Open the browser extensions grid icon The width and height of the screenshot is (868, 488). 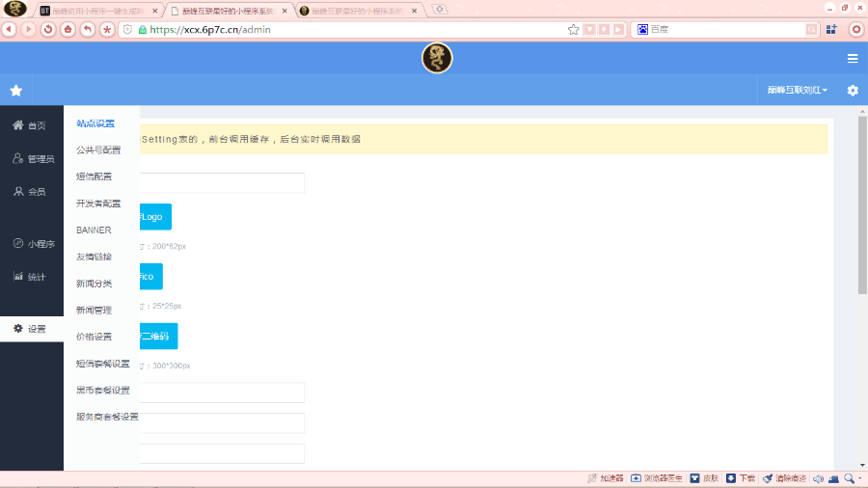831,29
